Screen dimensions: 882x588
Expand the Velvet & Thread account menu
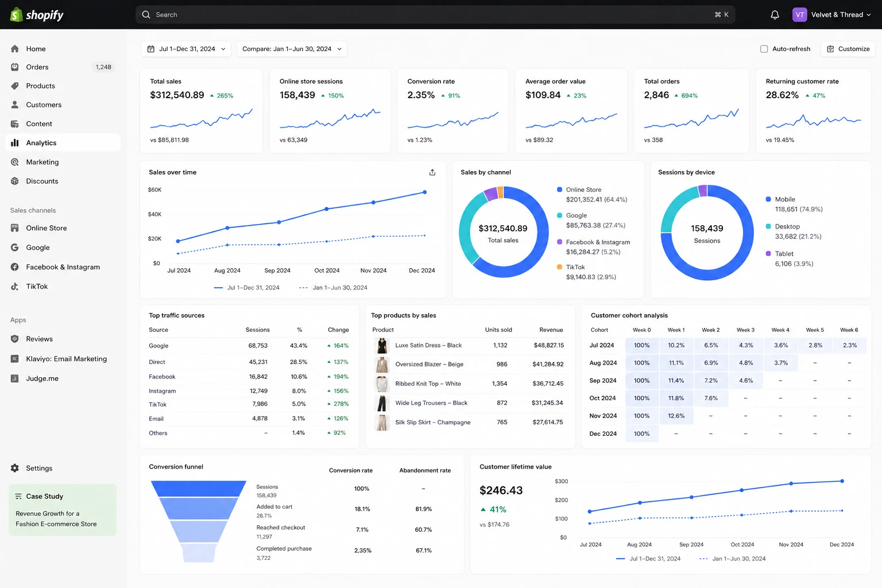click(x=832, y=15)
